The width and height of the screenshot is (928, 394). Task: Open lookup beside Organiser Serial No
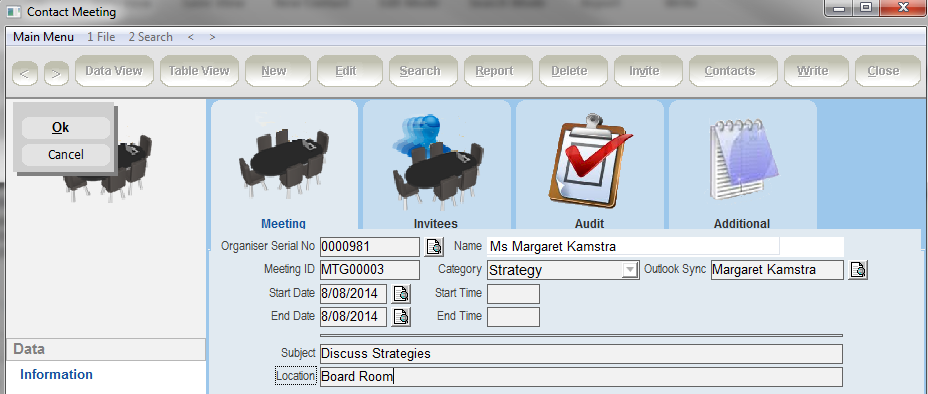434,246
